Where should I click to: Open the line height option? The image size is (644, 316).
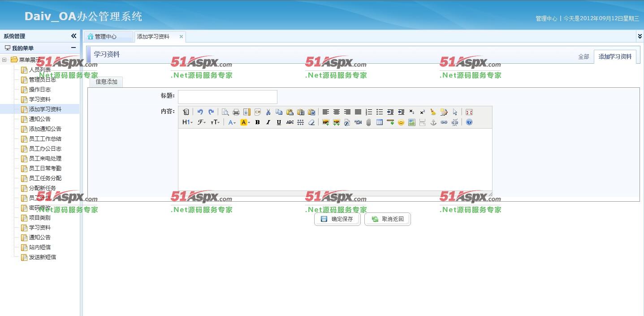301,122
